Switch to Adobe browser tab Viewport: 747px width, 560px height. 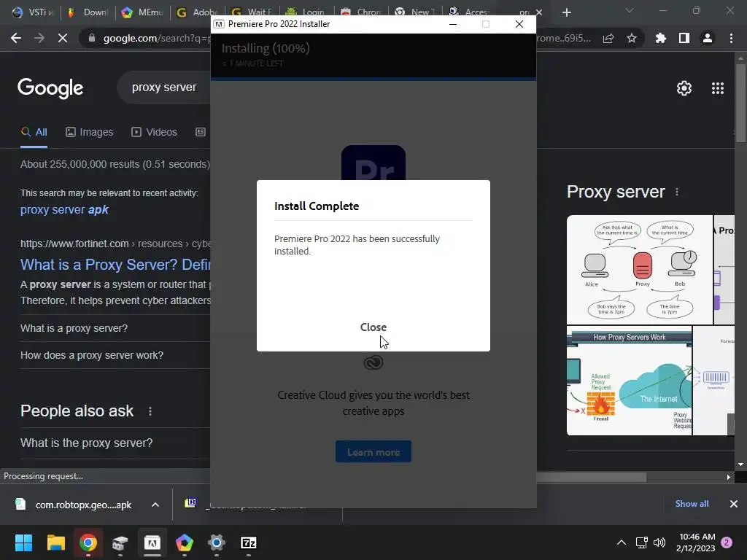(197, 12)
